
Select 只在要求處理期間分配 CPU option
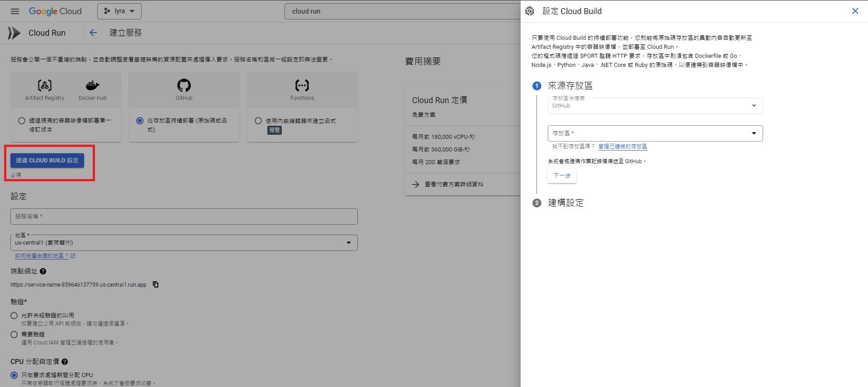[14, 375]
